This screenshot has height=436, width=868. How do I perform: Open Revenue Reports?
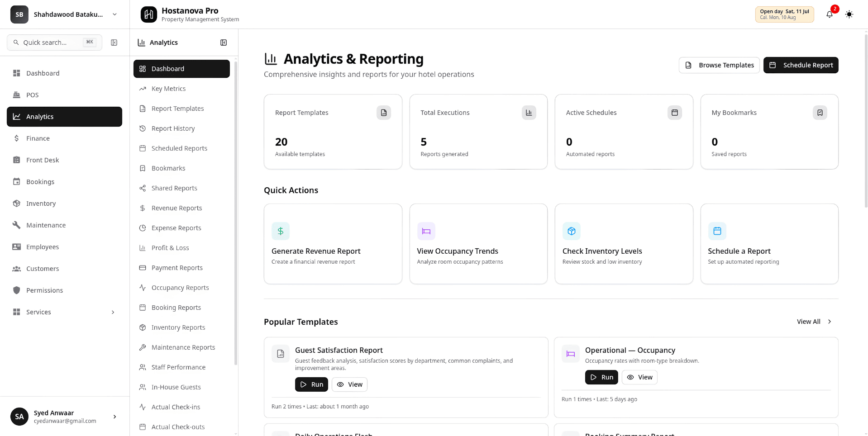[181, 208]
